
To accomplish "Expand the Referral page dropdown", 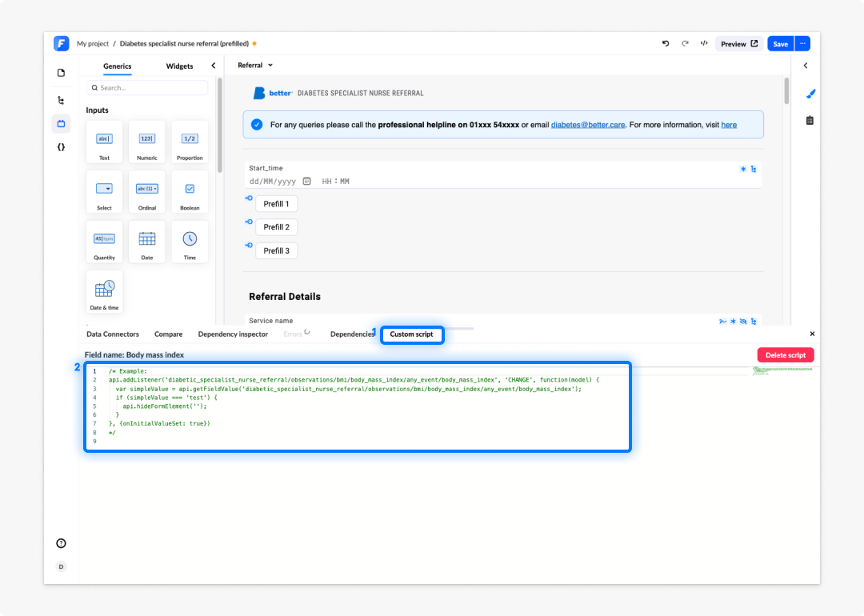I will coord(255,65).
